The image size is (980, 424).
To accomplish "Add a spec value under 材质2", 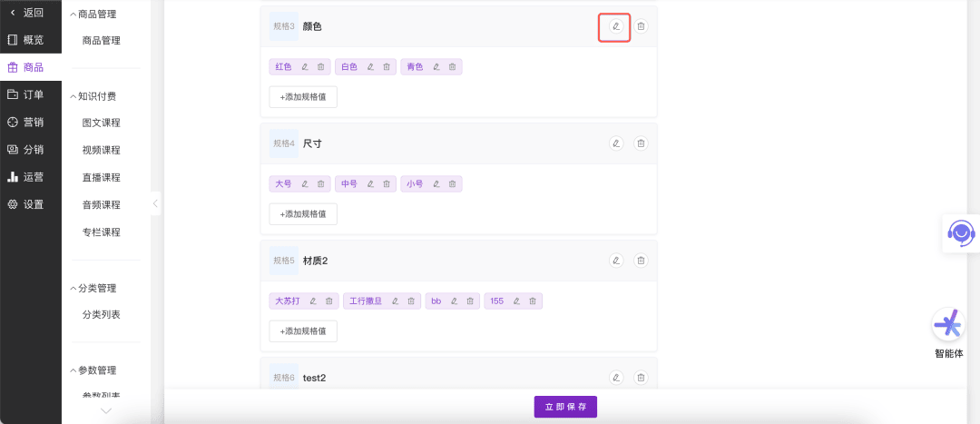I will [303, 330].
